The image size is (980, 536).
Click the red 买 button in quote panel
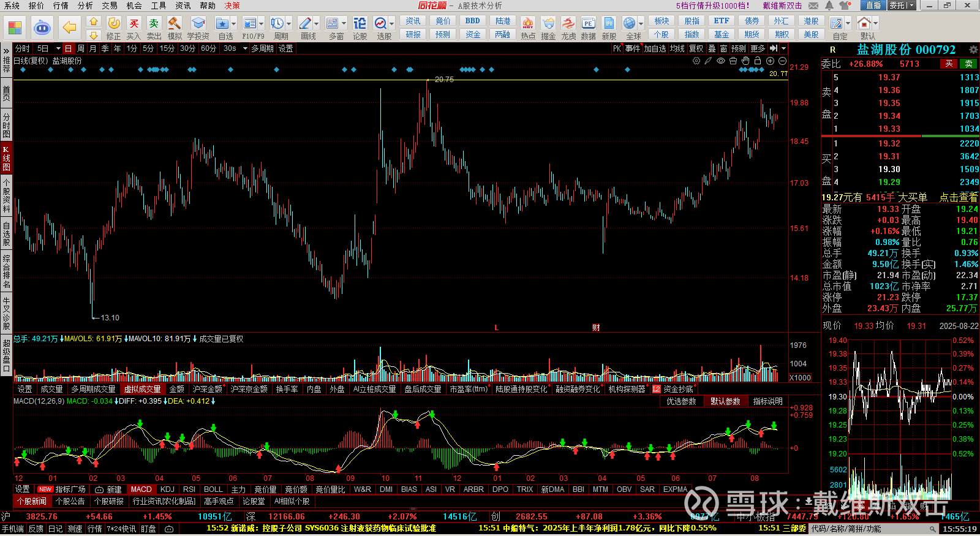pyautogui.click(x=949, y=64)
